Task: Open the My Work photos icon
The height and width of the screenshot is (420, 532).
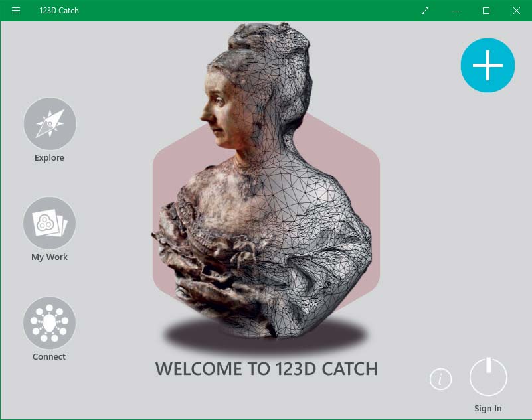Action: tap(50, 223)
